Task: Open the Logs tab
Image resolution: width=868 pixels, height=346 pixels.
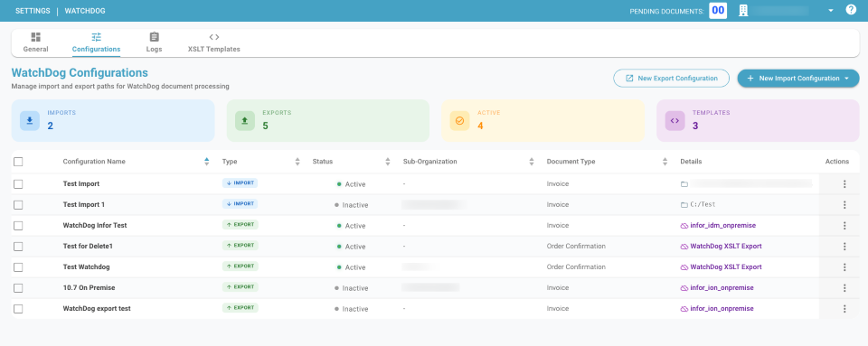Action: pos(154,42)
